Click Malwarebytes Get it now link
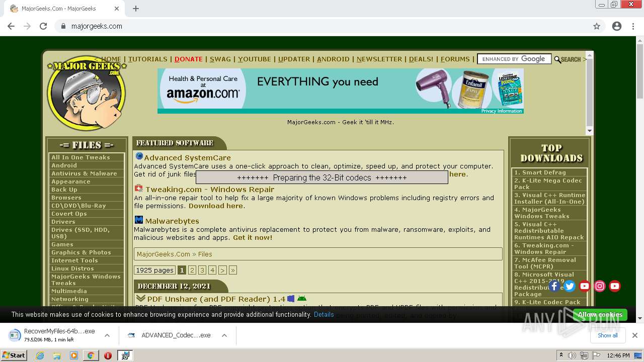This screenshot has height=362, width=644. (253, 237)
